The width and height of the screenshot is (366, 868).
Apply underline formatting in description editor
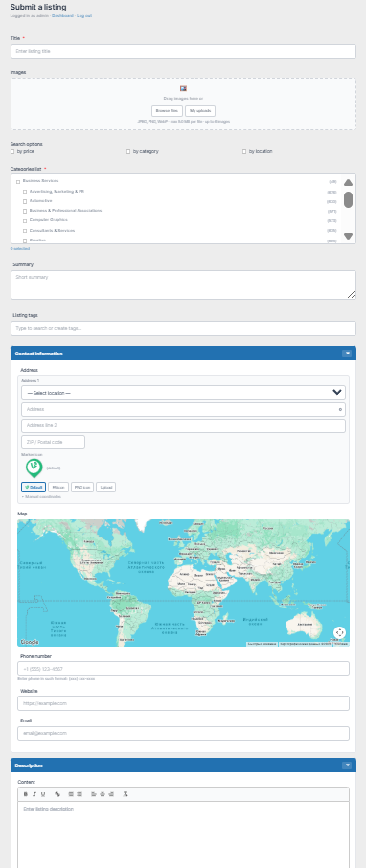[43, 794]
